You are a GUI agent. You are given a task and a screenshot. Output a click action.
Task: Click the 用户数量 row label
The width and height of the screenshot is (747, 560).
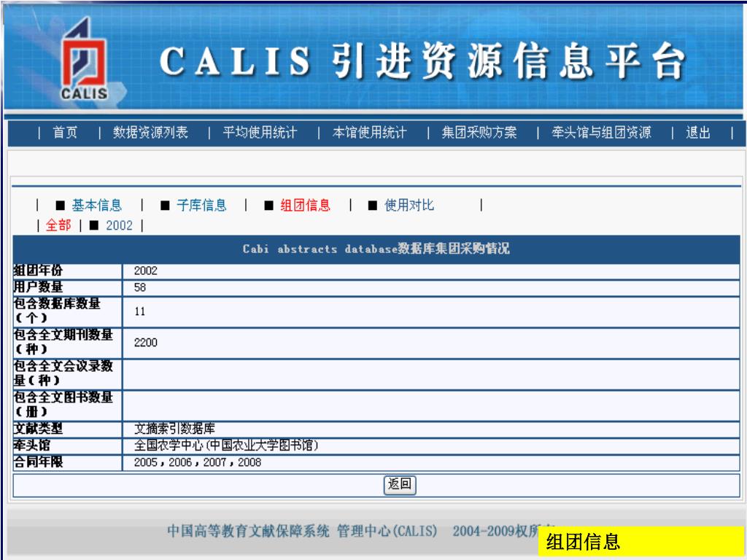point(38,287)
